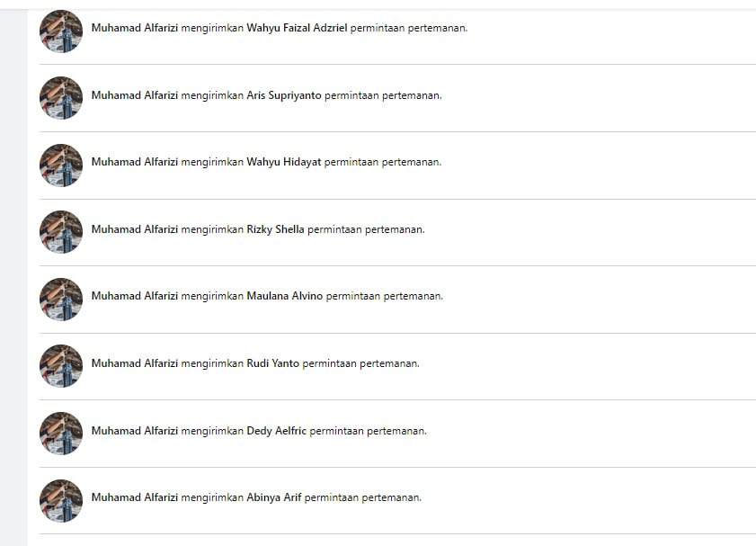Open Muhamad Alfarizi link in Rizky Shella row

pyautogui.click(x=134, y=229)
